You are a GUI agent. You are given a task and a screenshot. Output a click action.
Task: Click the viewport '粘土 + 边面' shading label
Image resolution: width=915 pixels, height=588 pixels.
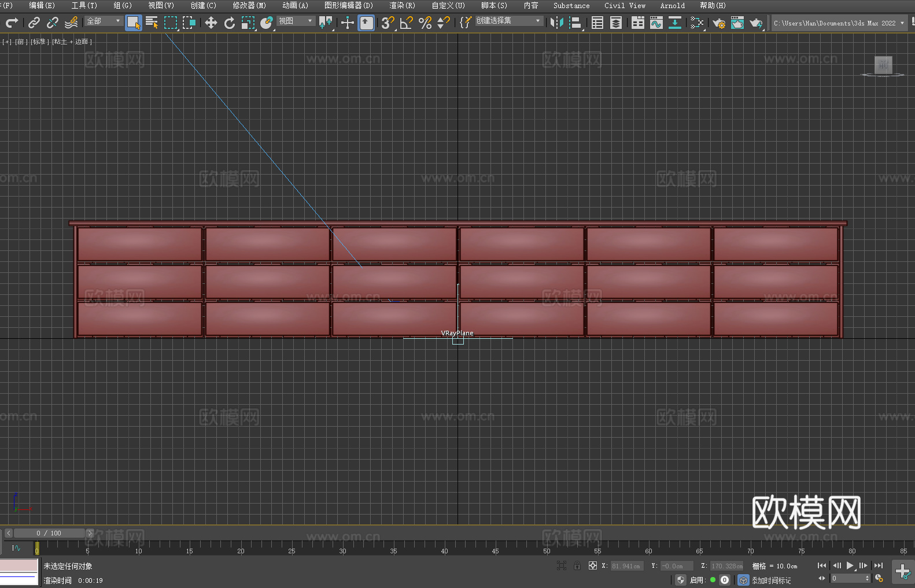click(72, 42)
